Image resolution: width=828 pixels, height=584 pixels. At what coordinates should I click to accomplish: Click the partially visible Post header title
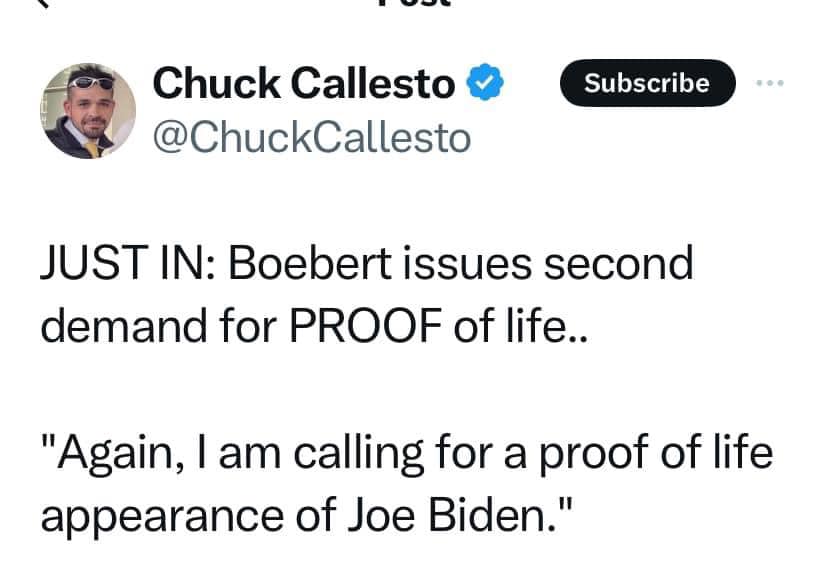click(x=413, y=3)
